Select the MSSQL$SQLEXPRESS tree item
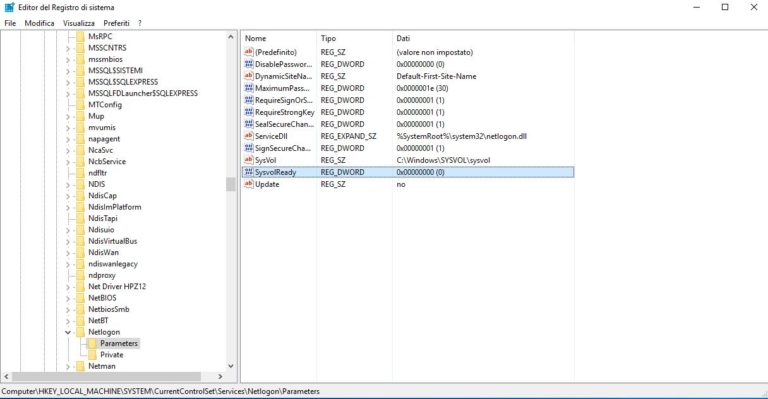The height and width of the screenshot is (399, 768). 123,82
